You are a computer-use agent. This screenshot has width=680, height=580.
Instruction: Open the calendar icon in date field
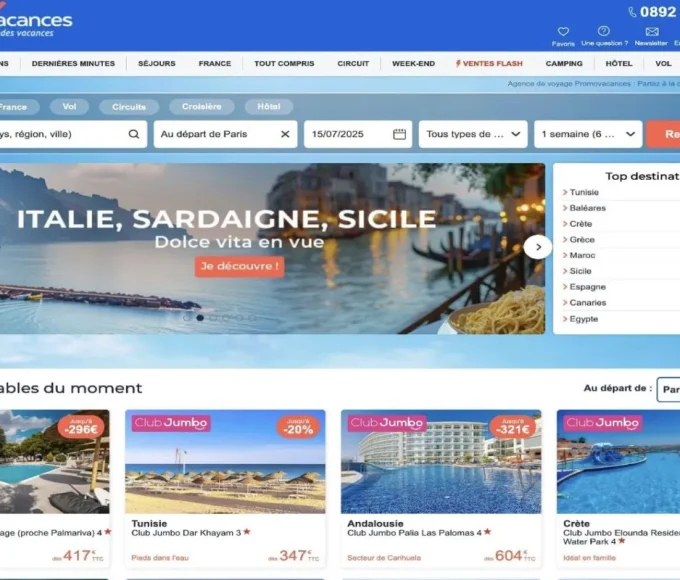(399, 134)
